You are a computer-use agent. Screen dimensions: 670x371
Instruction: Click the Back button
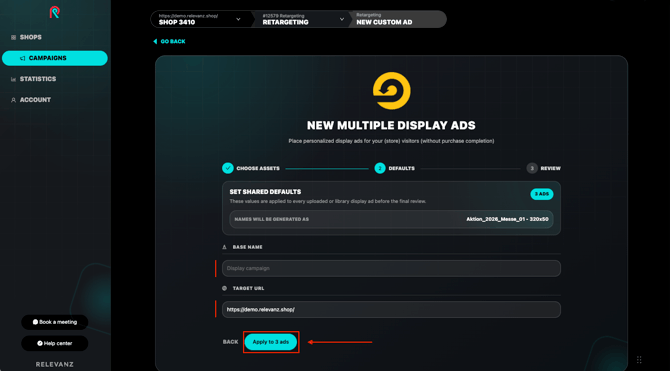coord(230,342)
